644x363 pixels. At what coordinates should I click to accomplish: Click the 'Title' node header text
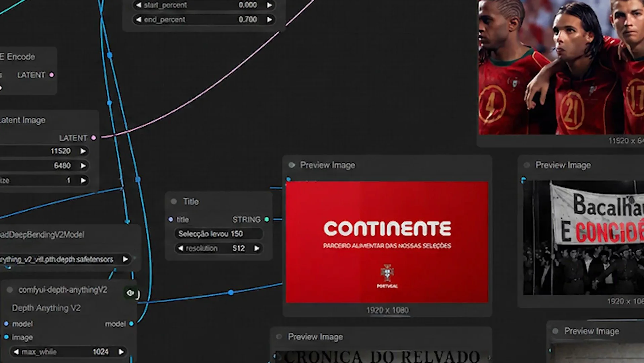[x=191, y=202]
